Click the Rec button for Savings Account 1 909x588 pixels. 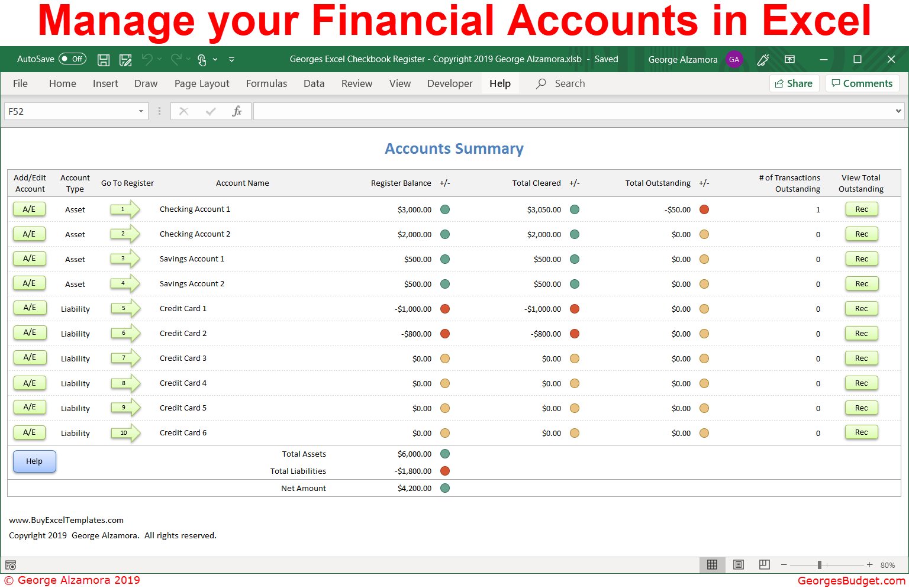[861, 259]
